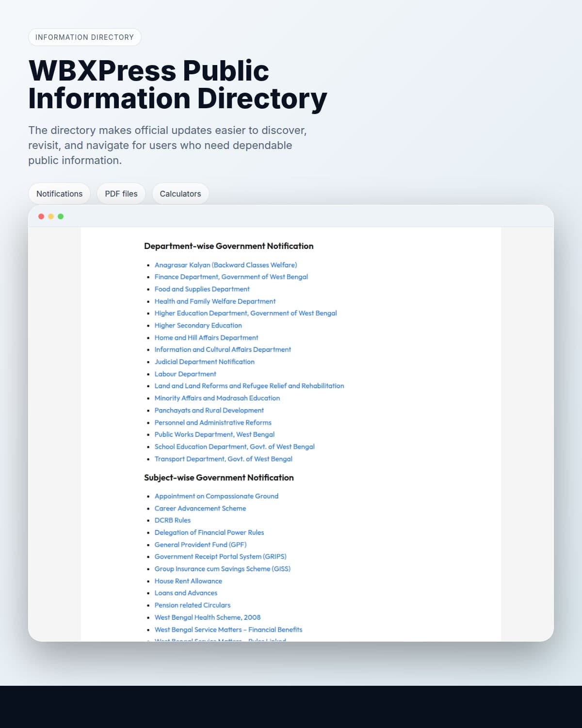Open Anagrasar Kalyan (Backward Classes Welfare) link
This screenshot has width=582, height=728.
[x=226, y=265]
